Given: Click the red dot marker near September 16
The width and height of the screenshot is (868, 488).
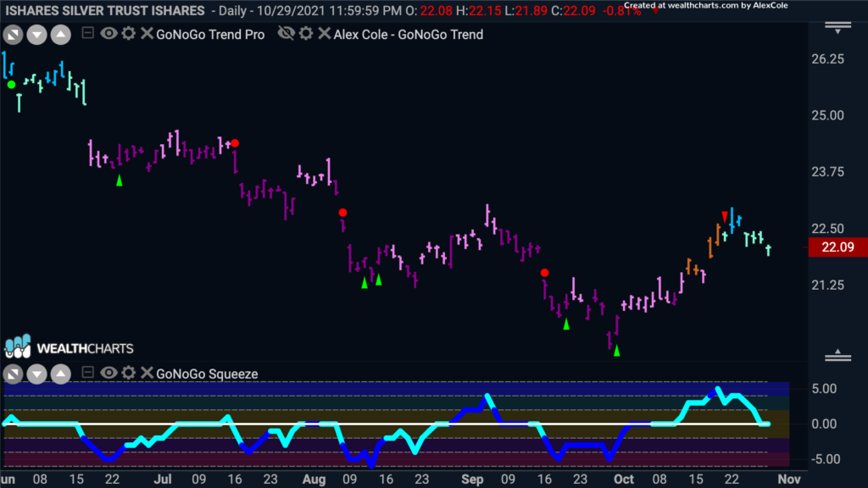Looking at the screenshot, I should (545, 273).
